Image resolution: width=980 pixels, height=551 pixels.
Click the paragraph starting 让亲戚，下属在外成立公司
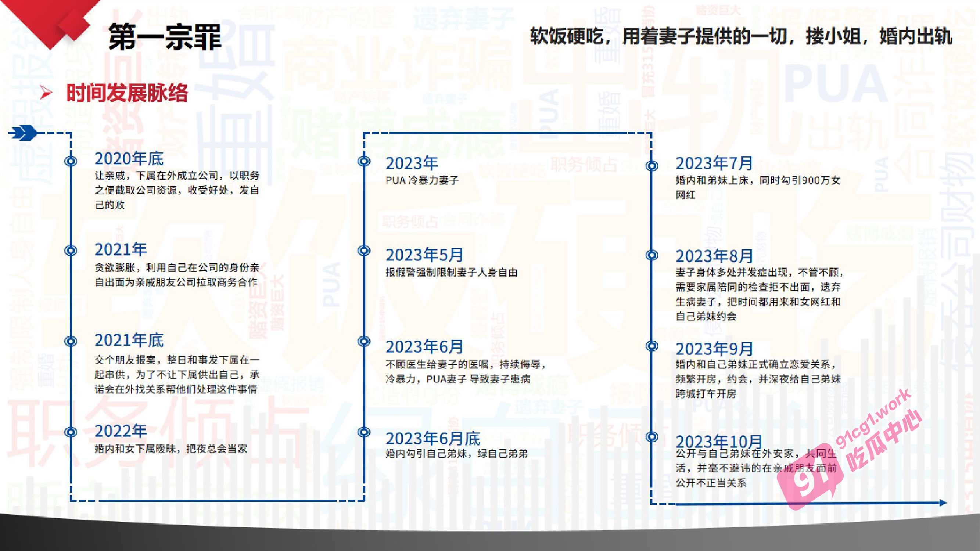(x=177, y=190)
